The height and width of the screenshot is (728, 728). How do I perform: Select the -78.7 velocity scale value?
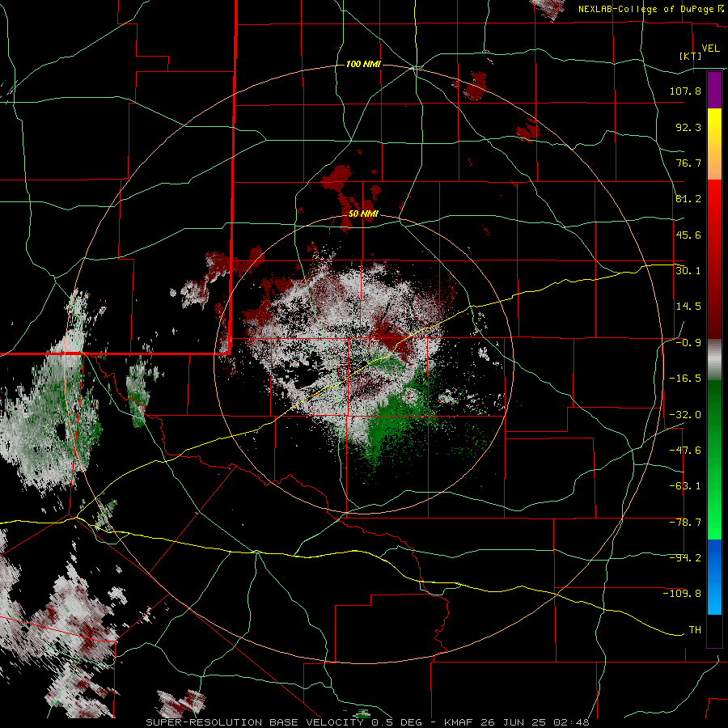pyautogui.click(x=685, y=523)
